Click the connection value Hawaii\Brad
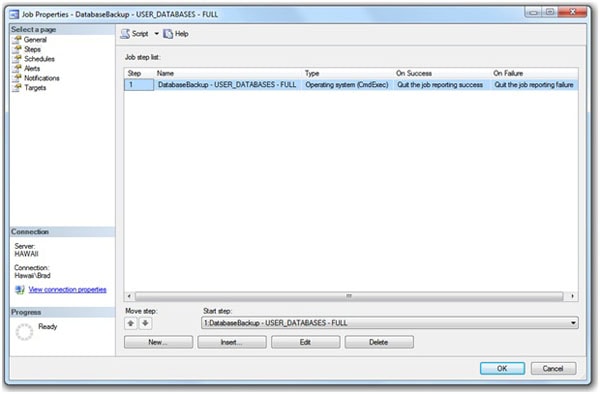The height and width of the screenshot is (394, 600). [x=33, y=276]
